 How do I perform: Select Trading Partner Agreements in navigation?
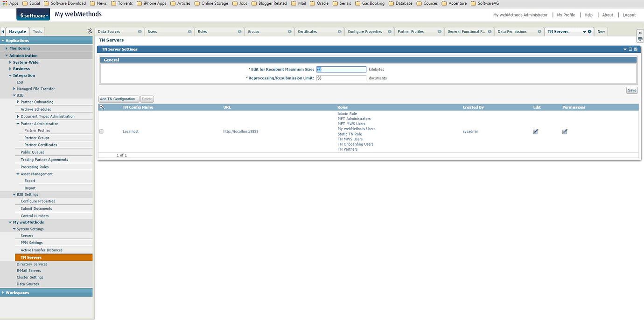click(x=44, y=160)
